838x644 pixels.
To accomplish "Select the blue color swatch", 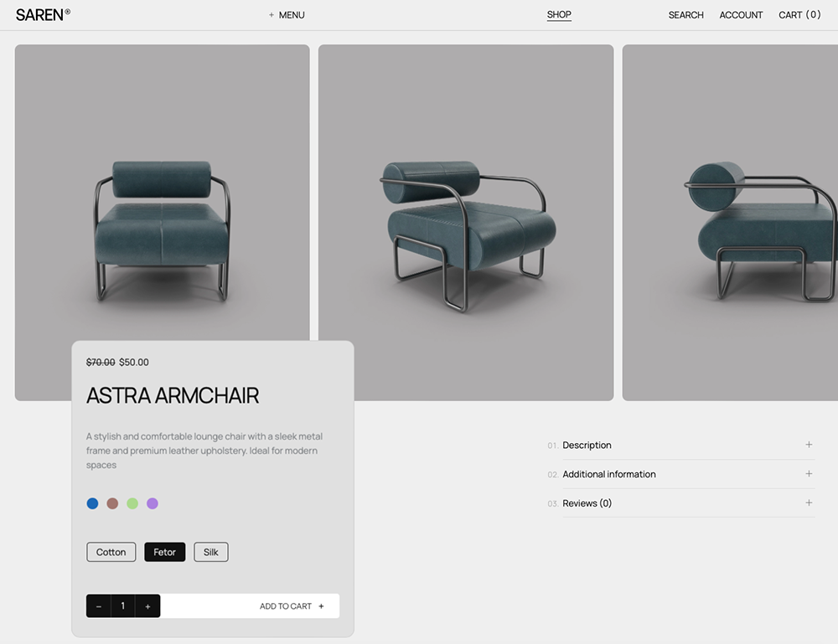I will [92, 503].
